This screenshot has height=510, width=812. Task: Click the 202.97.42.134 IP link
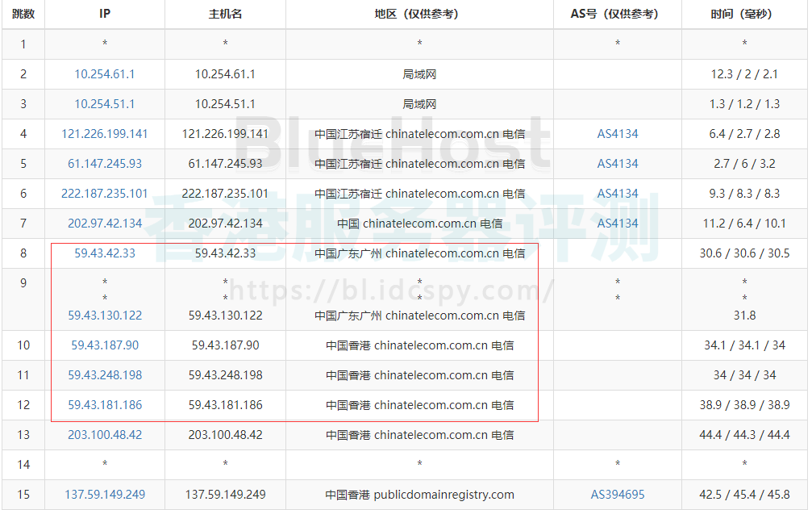click(105, 224)
